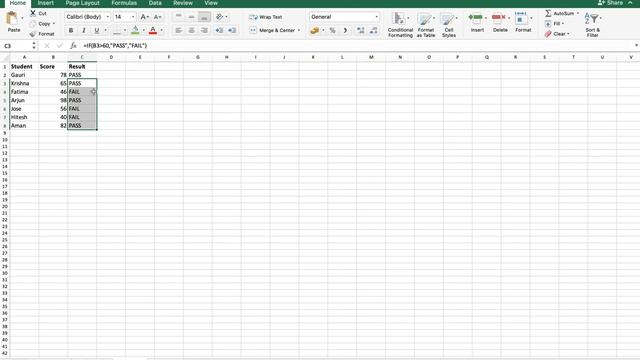Cut the selection with scissors icon

pyautogui.click(x=33, y=13)
